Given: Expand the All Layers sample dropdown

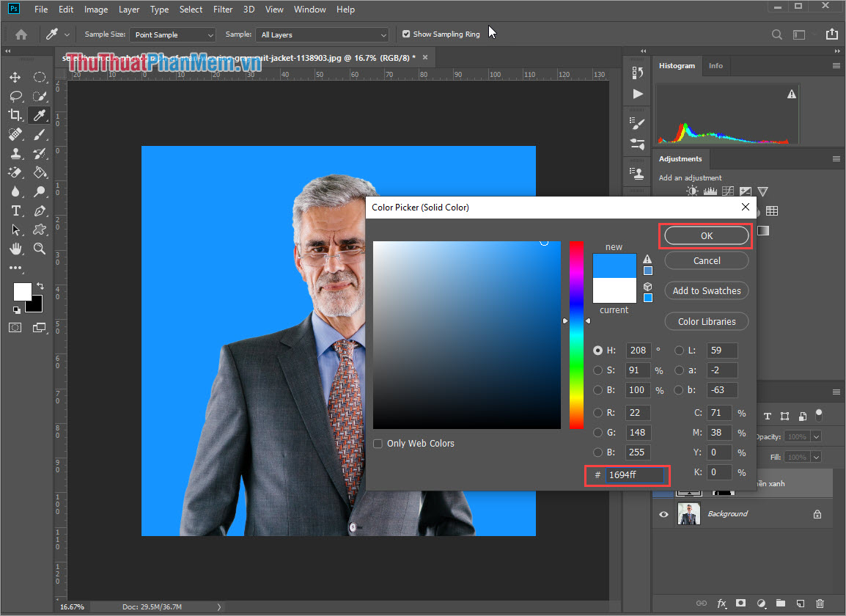Looking at the screenshot, I should [x=323, y=34].
